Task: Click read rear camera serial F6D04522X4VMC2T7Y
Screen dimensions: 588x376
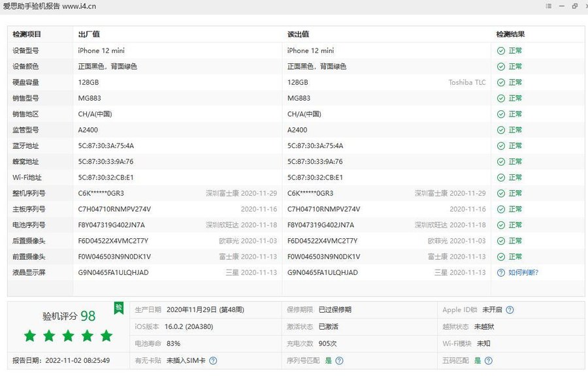Action: click(323, 241)
